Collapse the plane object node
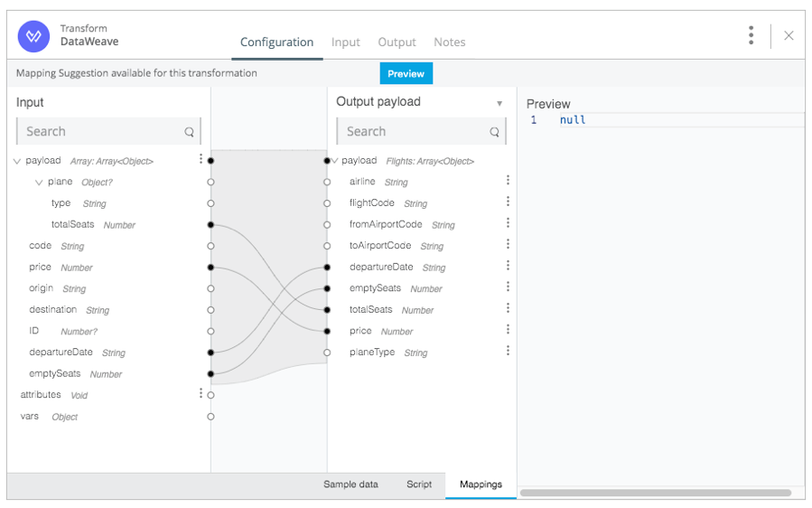Viewport: 812px width, 508px height. tap(39, 183)
